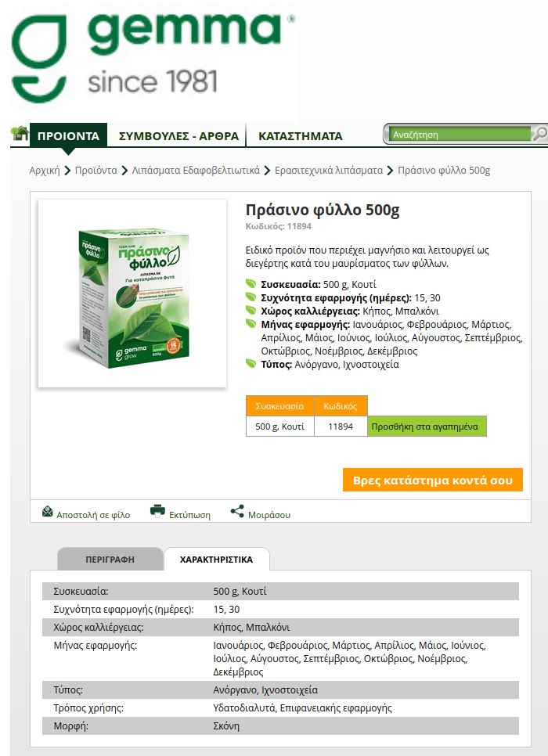The height and width of the screenshot is (756, 548).
Task: Click the product box image
Action: pos(132,293)
